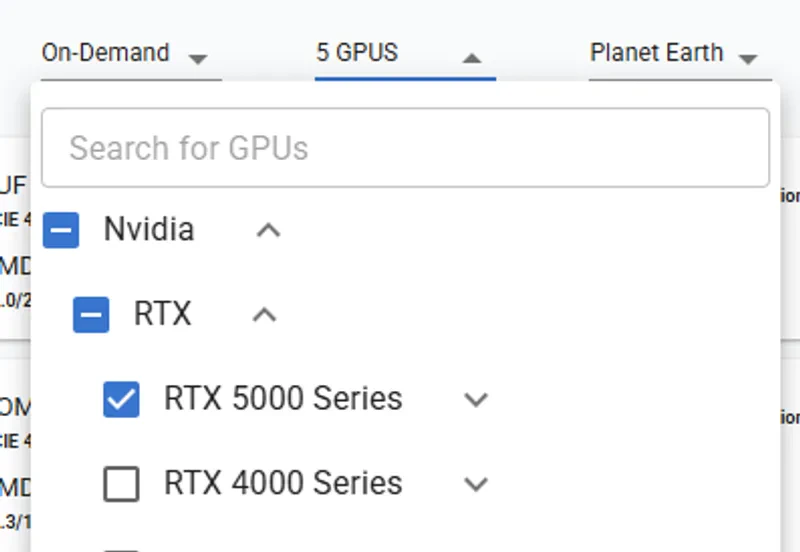Select the Nvidia tree label

pos(149,229)
